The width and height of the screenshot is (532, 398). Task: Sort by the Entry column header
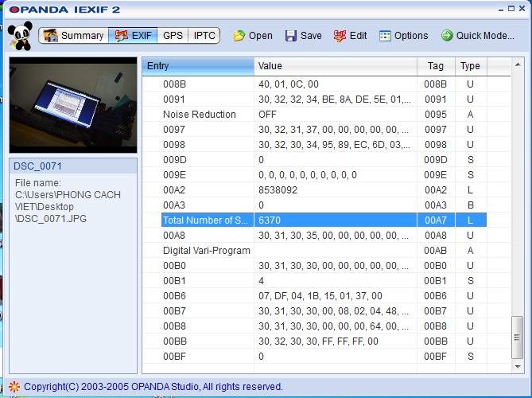(x=198, y=66)
